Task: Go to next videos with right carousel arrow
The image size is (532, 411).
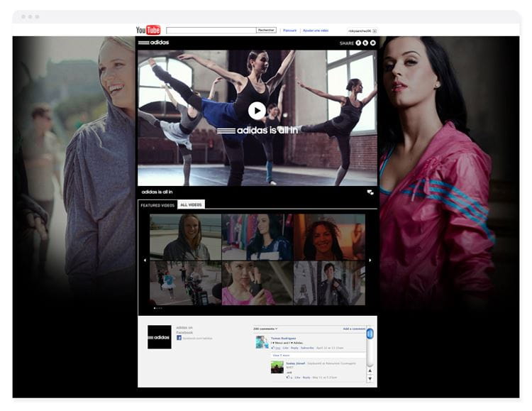Action: [370, 261]
